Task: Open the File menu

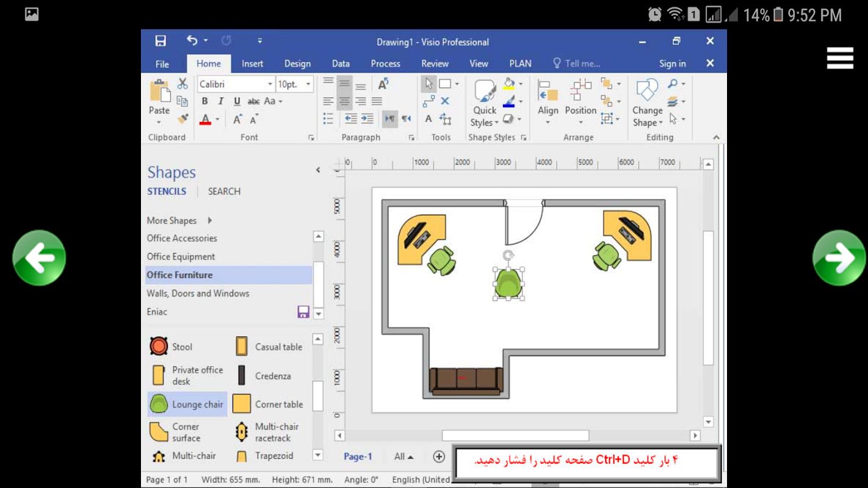Action: (x=162, y=63)
